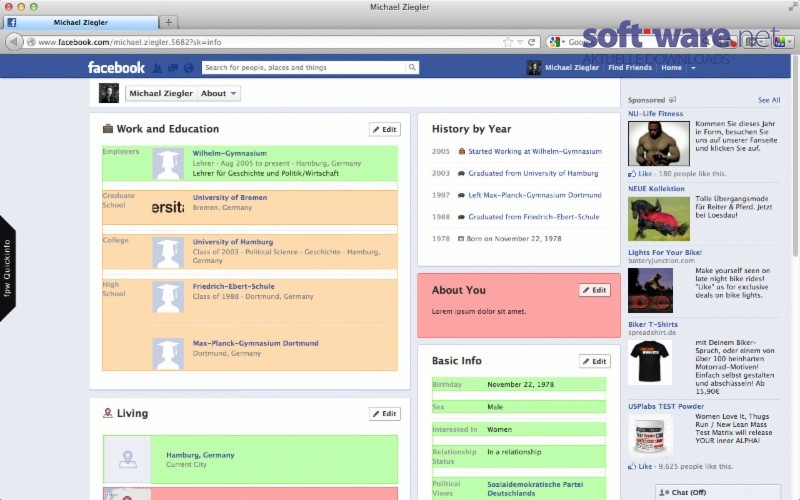Open notifications globe icon
This screenshot has width=800, height=500.
pyautogui.click(x=189, y=67)
